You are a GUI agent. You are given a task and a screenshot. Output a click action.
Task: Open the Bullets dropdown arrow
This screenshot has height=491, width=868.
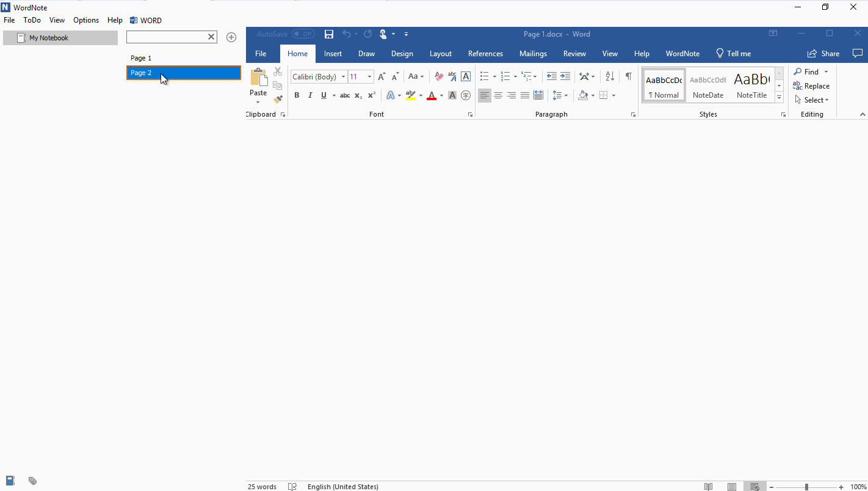[493, 76]
